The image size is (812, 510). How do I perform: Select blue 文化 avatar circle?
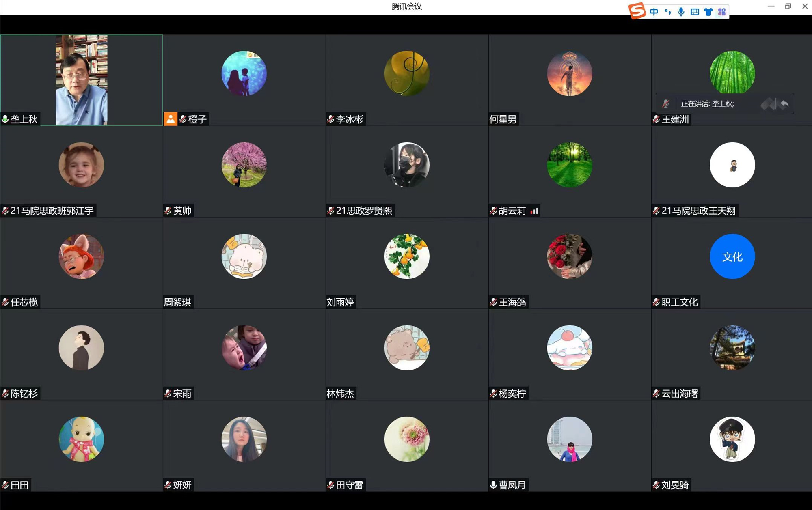coord(732,256)
